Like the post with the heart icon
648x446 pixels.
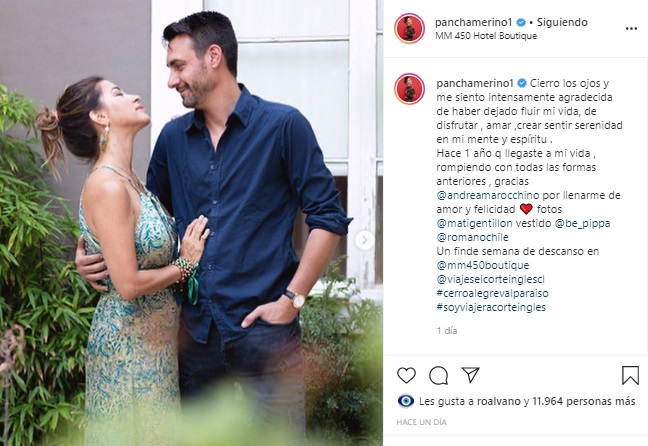click(x=406, y=375)
